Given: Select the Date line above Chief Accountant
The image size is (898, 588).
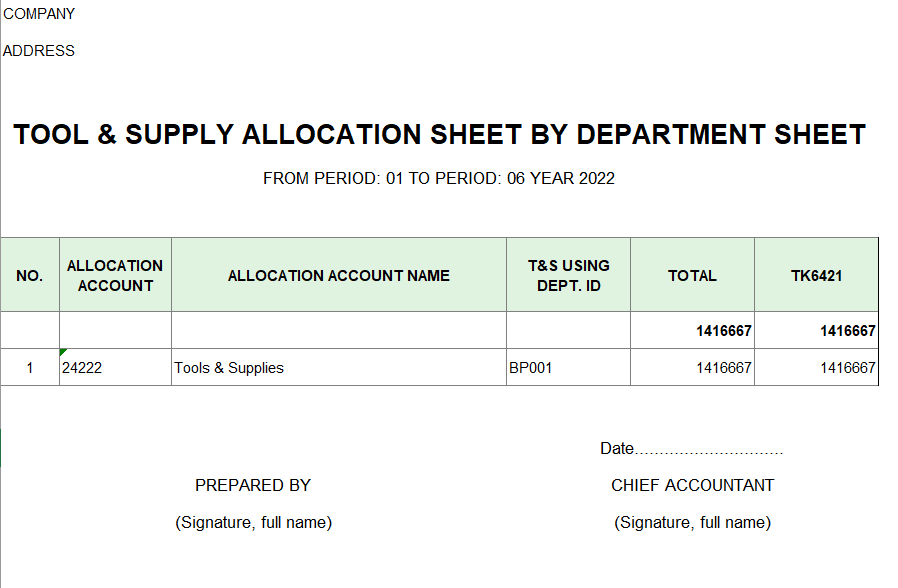Looking at the screenshot, I should 691,449.
